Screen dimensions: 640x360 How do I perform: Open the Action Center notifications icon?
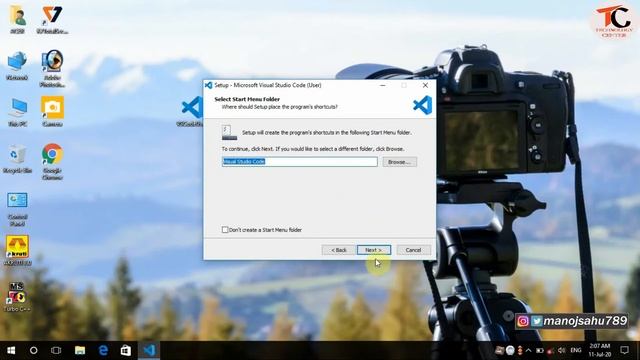click(624, 350)
